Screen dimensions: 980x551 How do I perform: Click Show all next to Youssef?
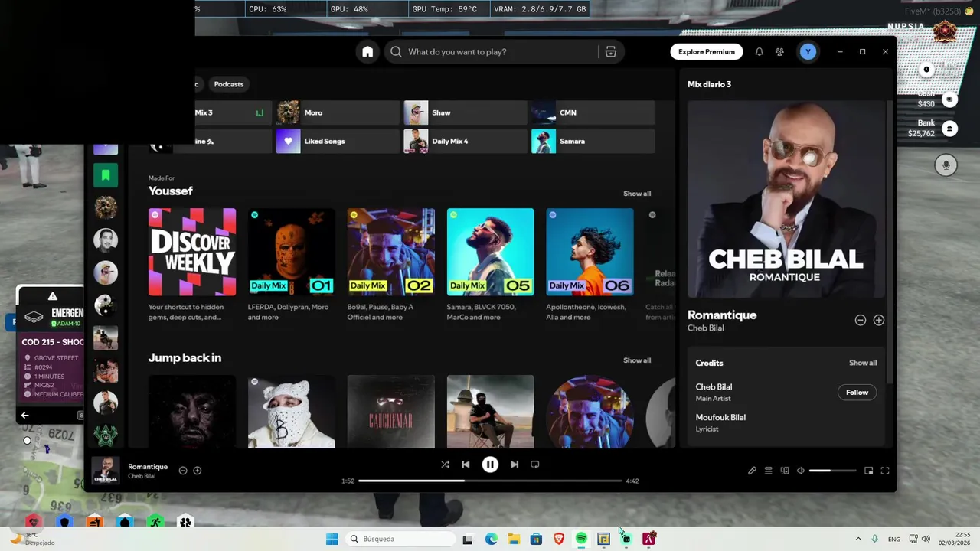[637, 194]
